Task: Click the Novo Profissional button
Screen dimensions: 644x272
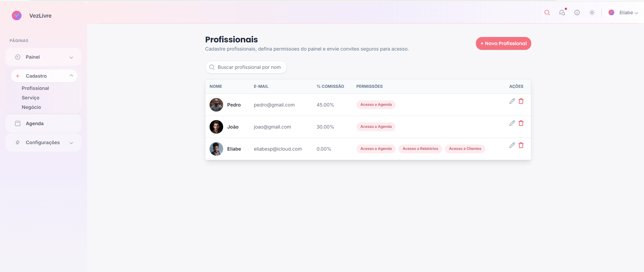Action: coord(503,43)
